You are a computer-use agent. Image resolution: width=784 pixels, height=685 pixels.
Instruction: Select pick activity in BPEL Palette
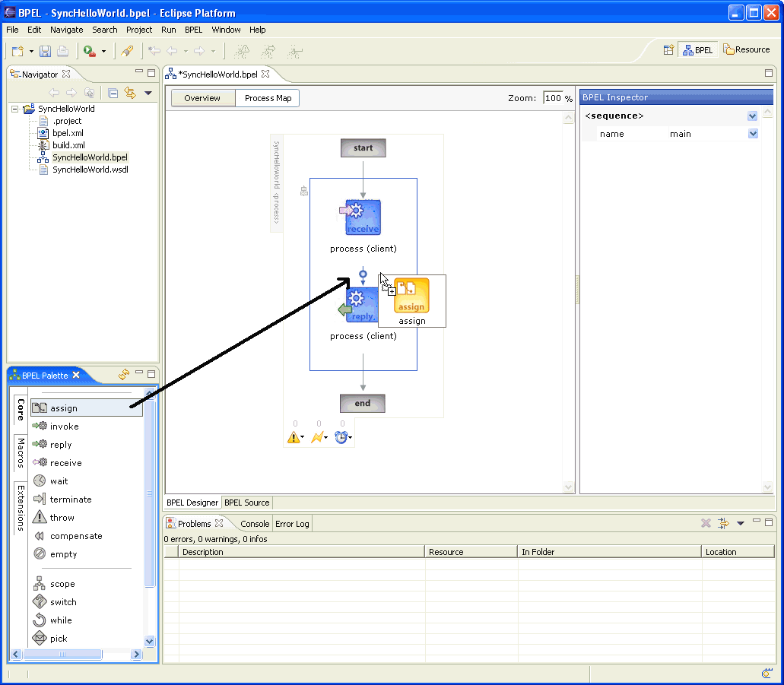click(58, 639)
